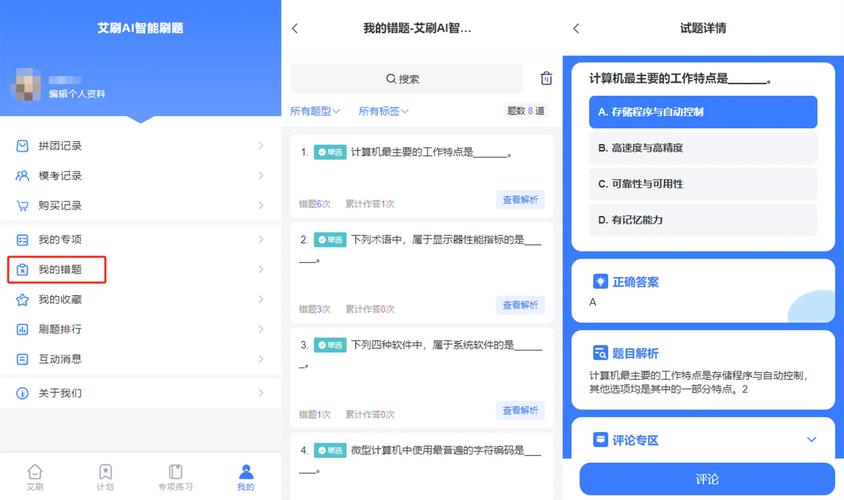View 查看解析 for question 1

coord(520,200)
